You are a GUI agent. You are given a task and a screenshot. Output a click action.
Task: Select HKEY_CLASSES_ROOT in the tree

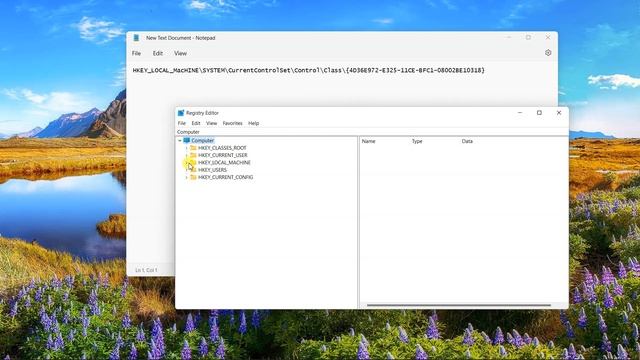coord(222,148)
